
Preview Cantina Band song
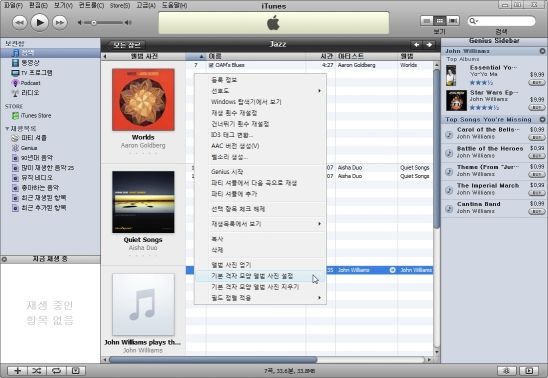tap(449, 209)
